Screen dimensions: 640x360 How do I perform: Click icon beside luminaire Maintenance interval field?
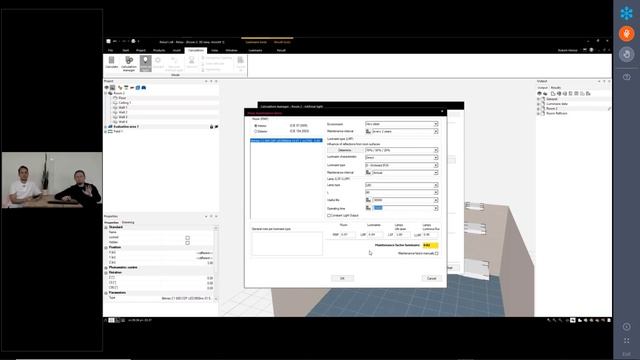tap(368, 173)
